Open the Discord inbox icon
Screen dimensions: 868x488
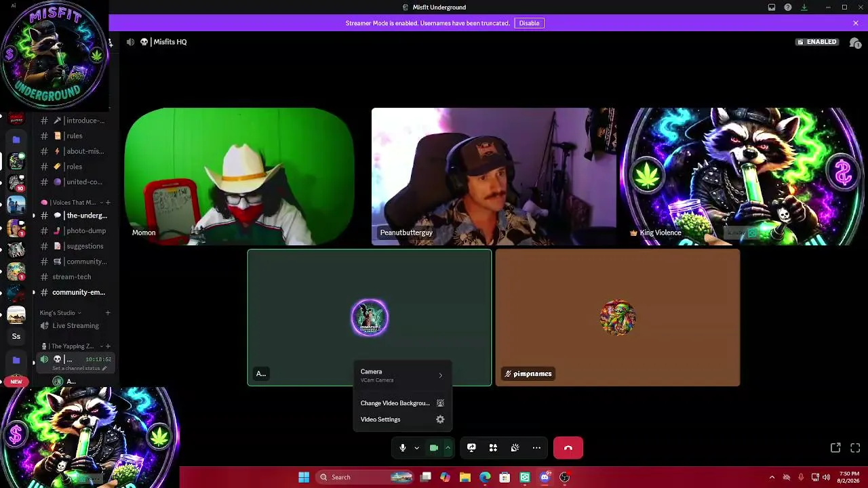coord(772,7)
